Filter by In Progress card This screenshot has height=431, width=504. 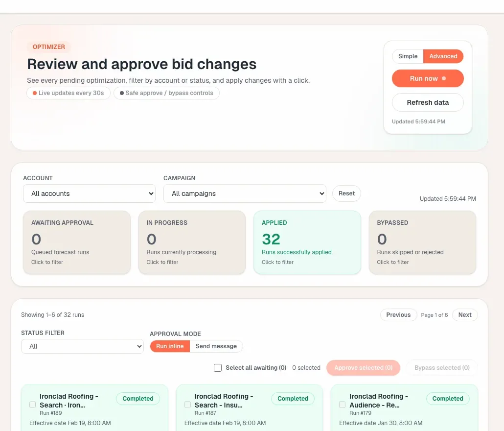tap(192, 242)
